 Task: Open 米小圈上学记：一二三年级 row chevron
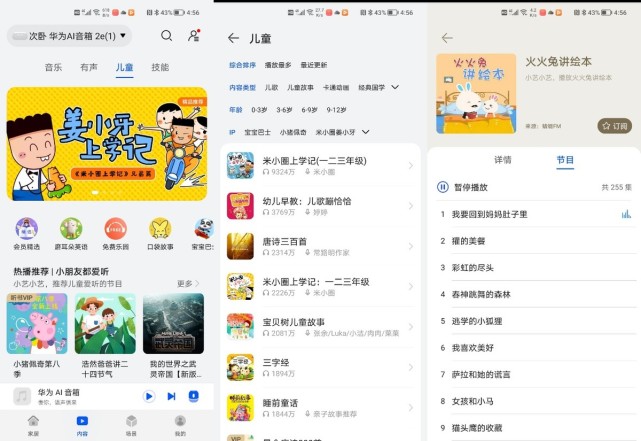[410, 287]
